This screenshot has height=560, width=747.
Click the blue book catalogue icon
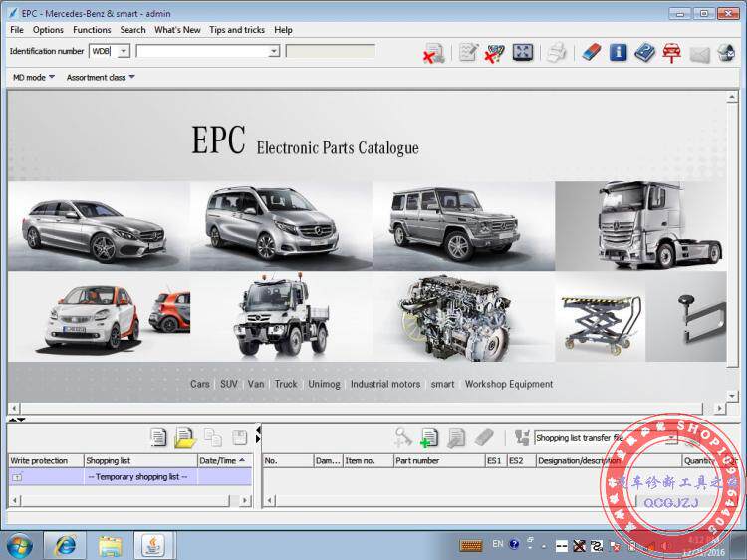click(x=644, y=52)
